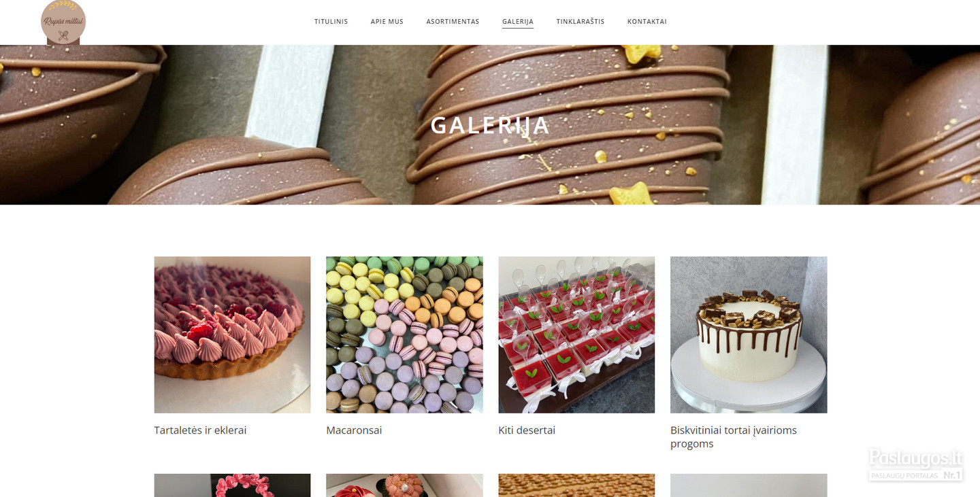View the red jelly desserts thumbnail
This screenshot has width=980, height=497.
coord(576,335)
